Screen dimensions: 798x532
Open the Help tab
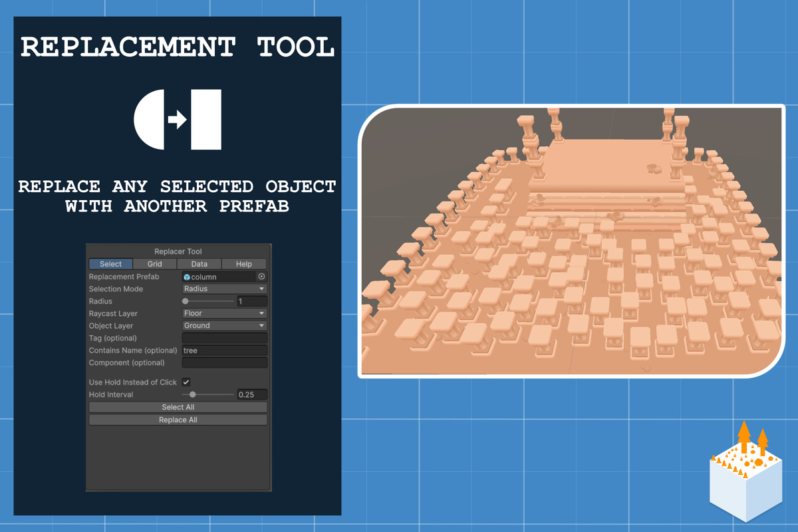coord(244,264)
